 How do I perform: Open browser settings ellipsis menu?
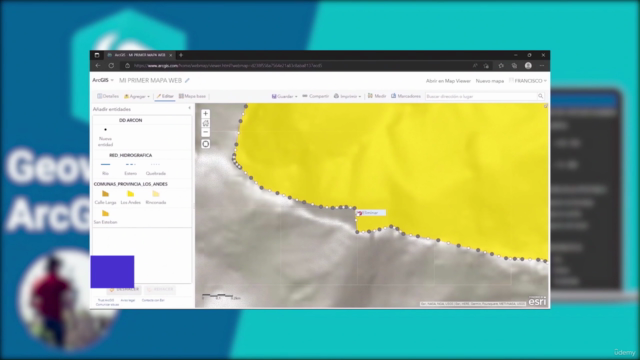coord(542,65)
